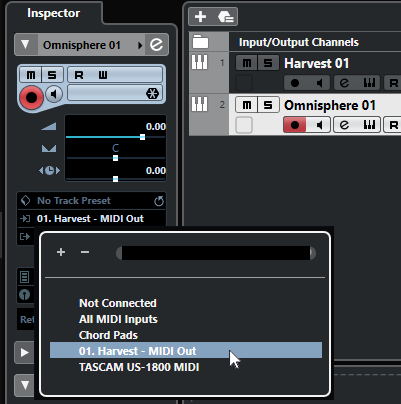Select All MIDI Inputs entry
This screenshot has height=404, width=401.
click(118, 319)
